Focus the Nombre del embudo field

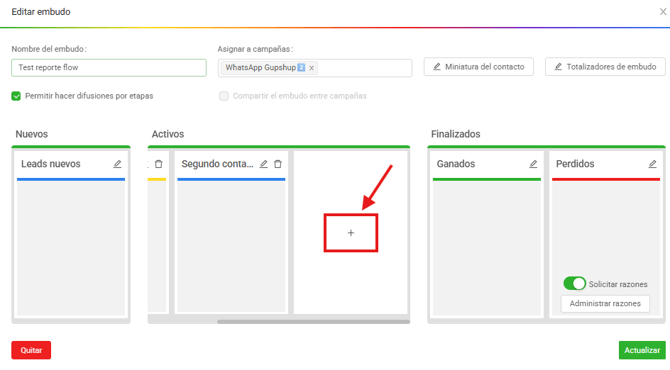pos(109,68)
